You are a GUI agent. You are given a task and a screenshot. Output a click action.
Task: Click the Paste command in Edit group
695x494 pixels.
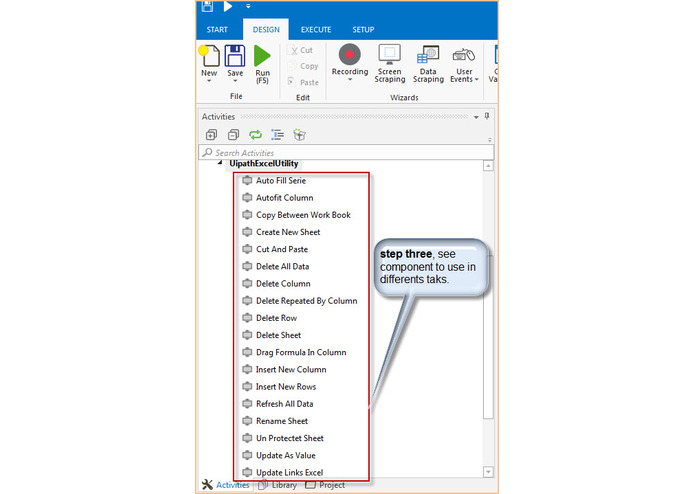(304, 82)
